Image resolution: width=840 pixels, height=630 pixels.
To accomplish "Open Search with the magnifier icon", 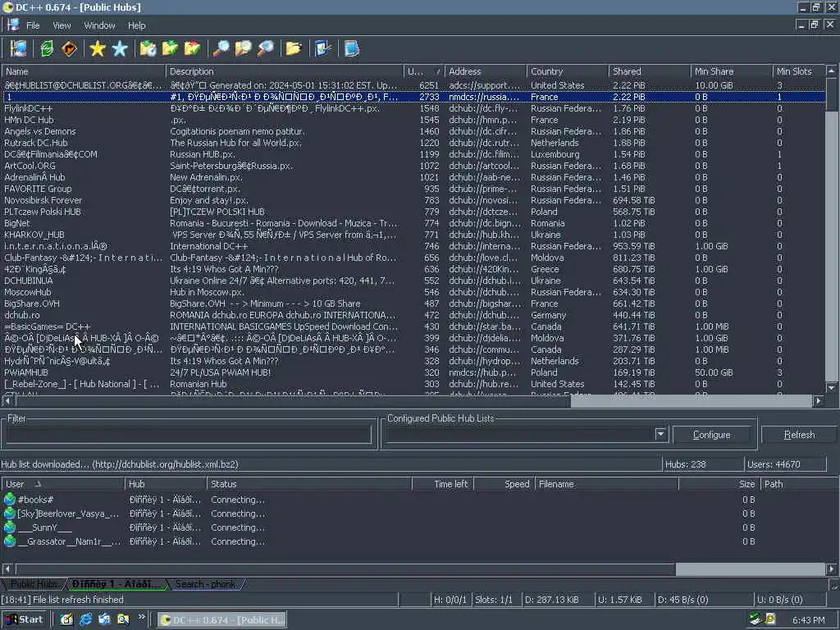I will click(221, 48).
